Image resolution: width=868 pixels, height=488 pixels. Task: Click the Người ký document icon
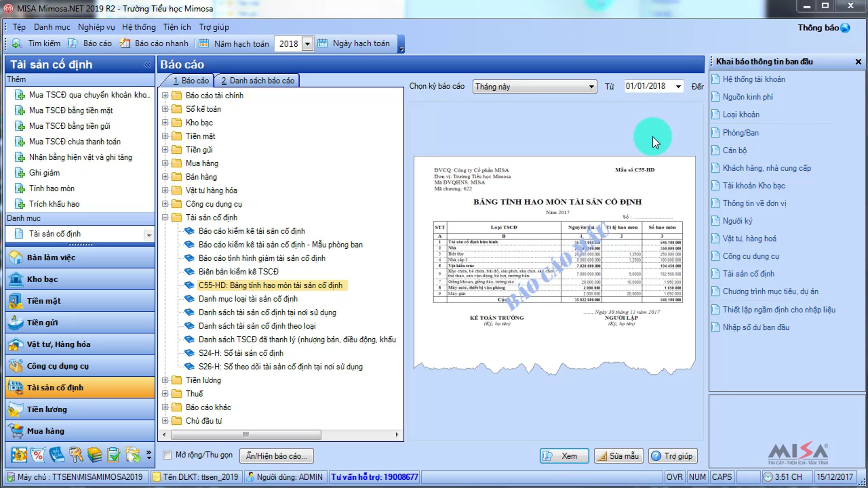coord(715,221)
